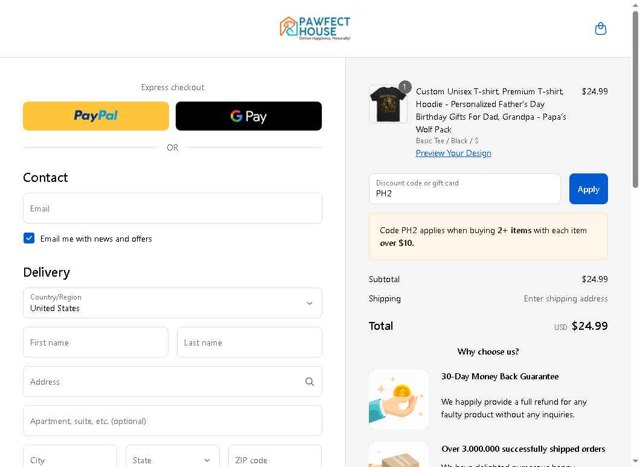This screenshot has height=467, width=640.
Task: Click the money back guarantee illustration
Action: coord(398,400)
